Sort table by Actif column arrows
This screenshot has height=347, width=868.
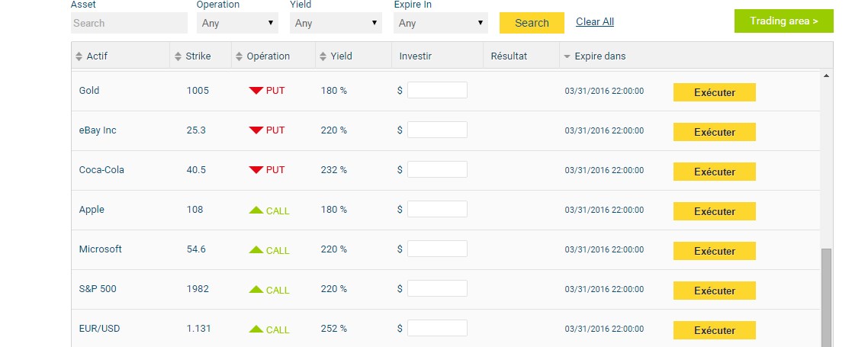pos(78,56)
